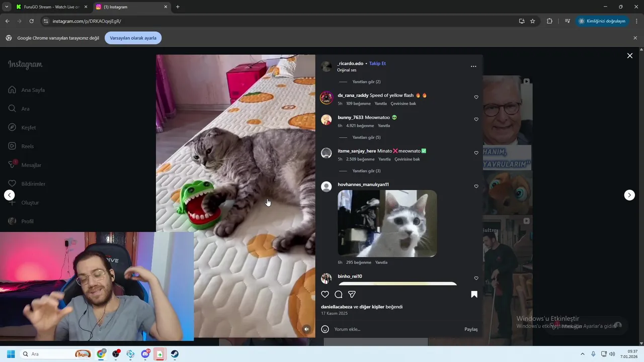644x362 pixels.
Task: Open Instagram logo in sidebar
Action: click(25, 65)
